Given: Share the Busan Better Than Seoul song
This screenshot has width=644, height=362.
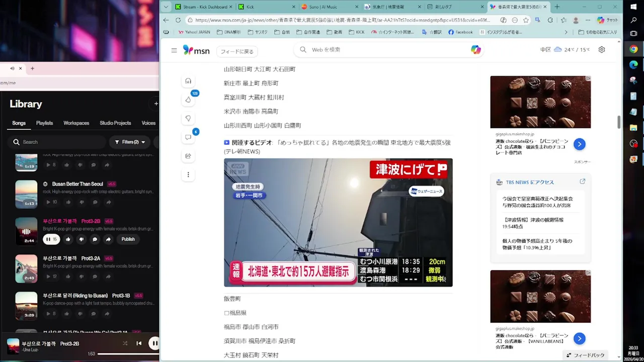Looking at the screenshot, I should tap(108, 202).
